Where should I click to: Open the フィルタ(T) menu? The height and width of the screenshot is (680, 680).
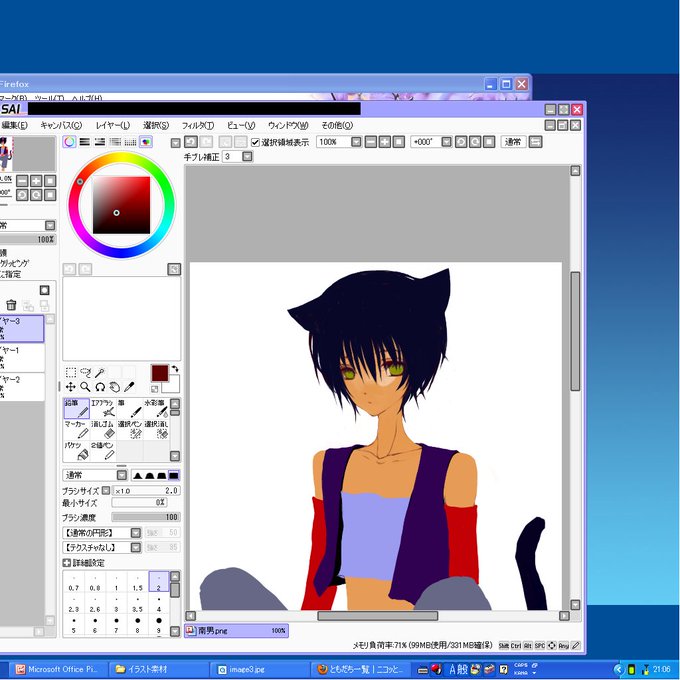click(x=198, y=125)
